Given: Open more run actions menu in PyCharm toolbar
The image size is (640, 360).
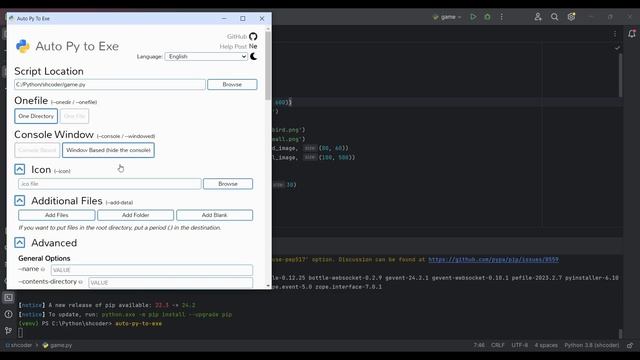Looking at the screenshot, I should click(x=502, y=17).
